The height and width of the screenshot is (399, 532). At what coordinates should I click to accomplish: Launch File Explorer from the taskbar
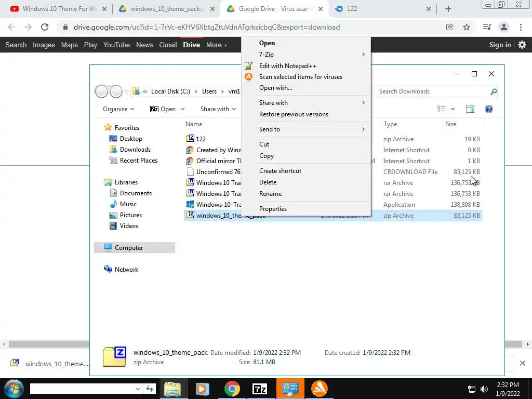pos(172,389)
